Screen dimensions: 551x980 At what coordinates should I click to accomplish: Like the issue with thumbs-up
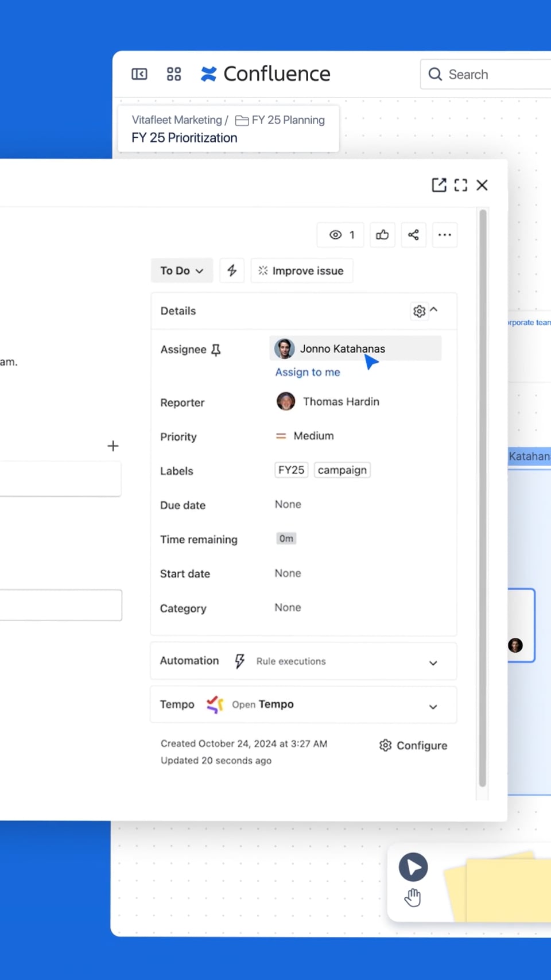click(x=382, y=235)
